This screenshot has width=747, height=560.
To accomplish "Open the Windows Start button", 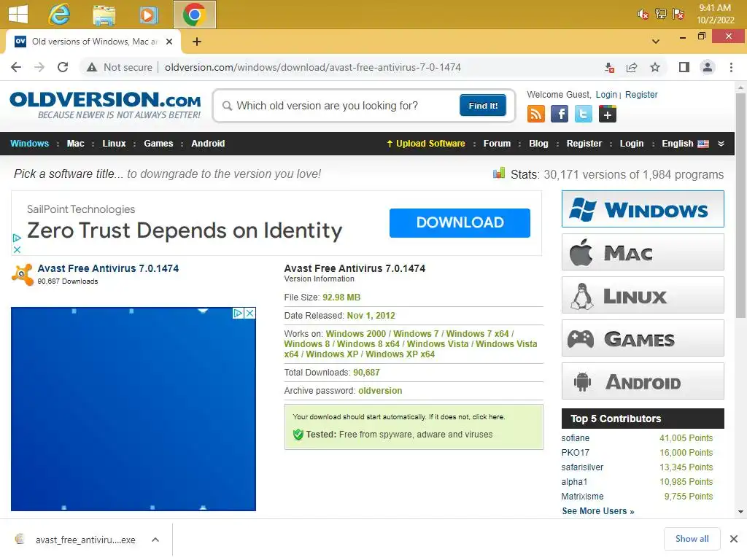I will [x=18, y=14].
